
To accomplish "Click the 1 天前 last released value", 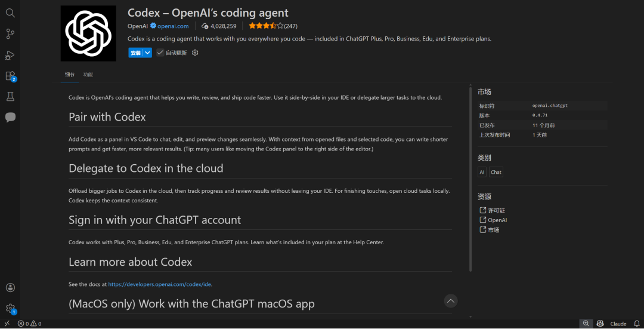I will click(539, 135).
